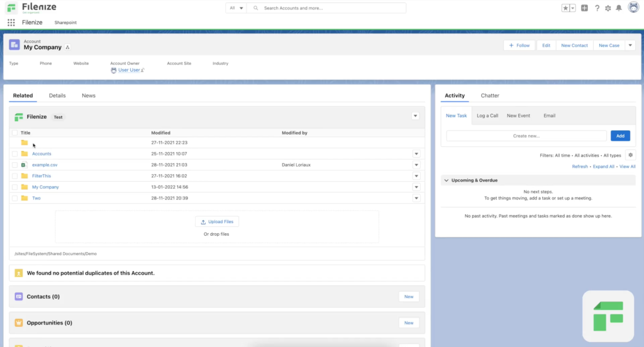This screenshot has width=644, height=347.
Task: Click the Opportunities crown icon
Action: pyautogui.click(x=18, y=322)
